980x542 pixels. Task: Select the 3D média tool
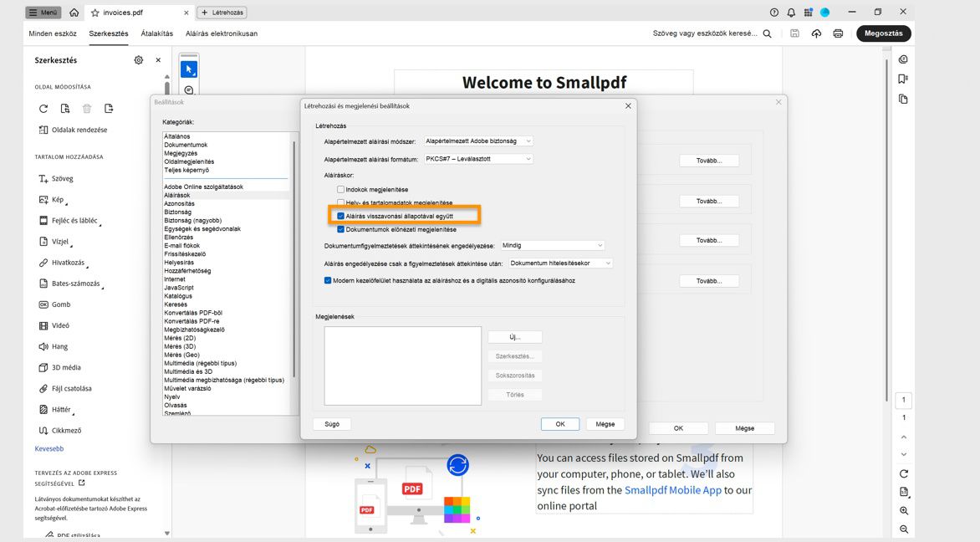60,367
